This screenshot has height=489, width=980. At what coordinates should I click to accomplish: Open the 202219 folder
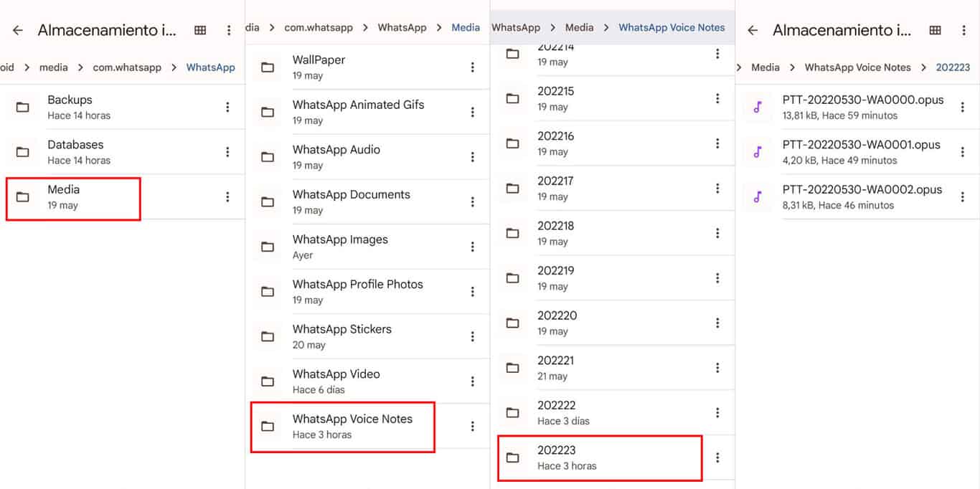[556, 277]
